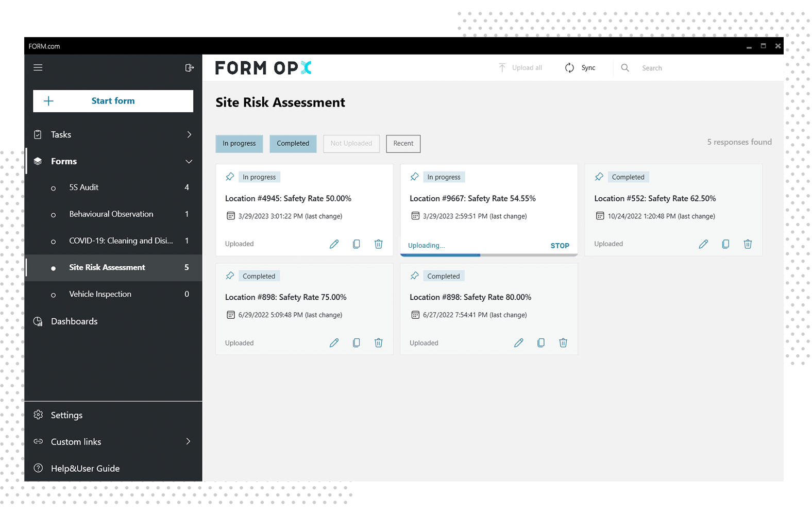Pin the Location #4945 response

230,177
